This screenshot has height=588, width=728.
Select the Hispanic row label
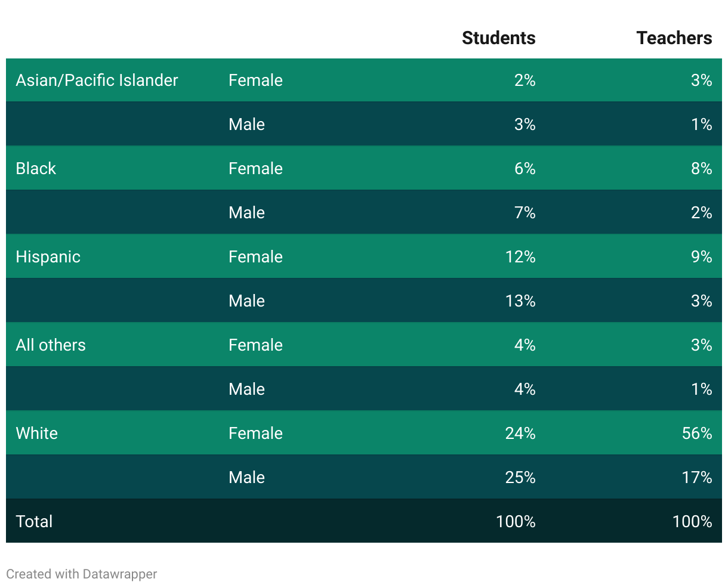(x=48, y=257)
